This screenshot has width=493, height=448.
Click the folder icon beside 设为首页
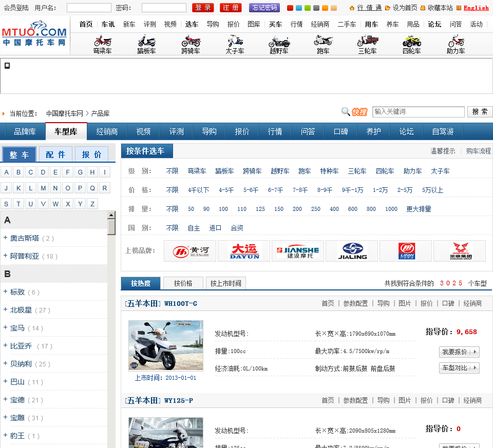point(388,8)
